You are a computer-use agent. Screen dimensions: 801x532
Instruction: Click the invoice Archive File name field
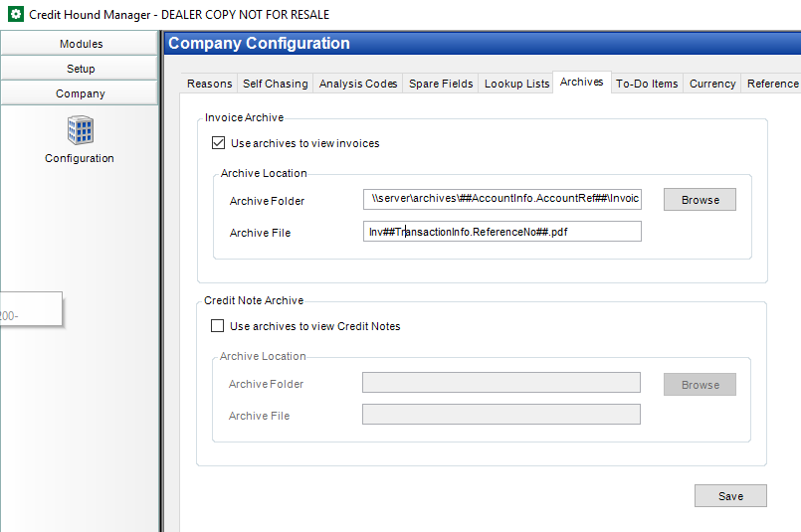(x=502, y=232)
